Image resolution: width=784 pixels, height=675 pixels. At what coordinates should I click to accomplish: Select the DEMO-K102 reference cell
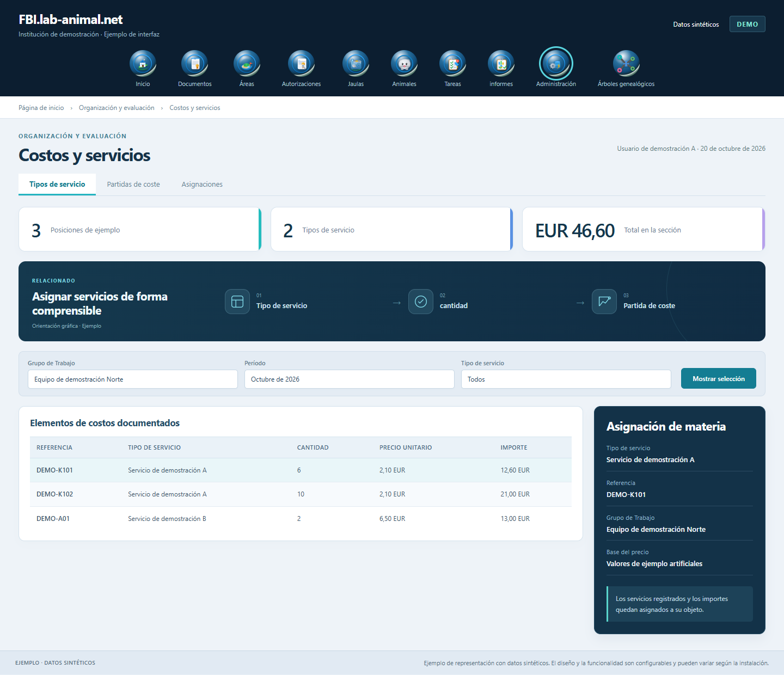tap(54, 494)
